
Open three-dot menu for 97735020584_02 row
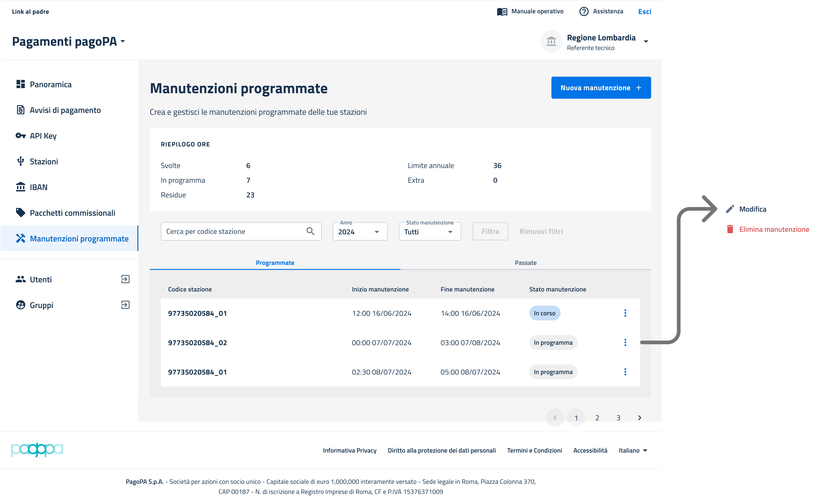(625, 342)
